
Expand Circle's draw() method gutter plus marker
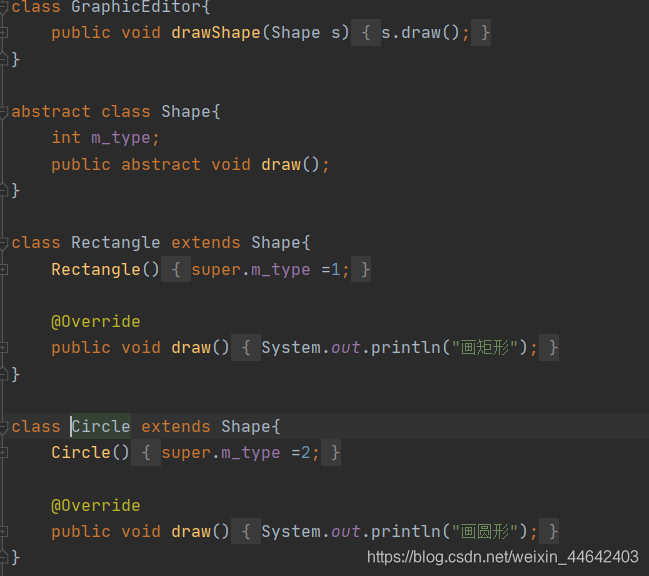pos(3,531)
